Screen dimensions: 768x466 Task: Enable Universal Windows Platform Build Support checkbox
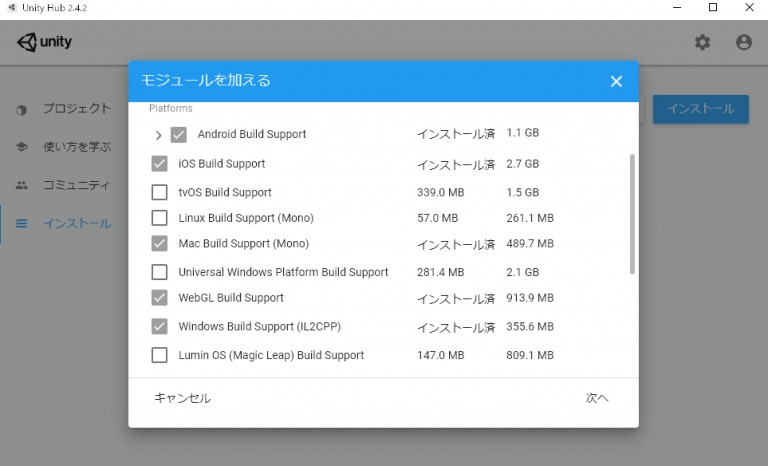pyautogui.click(x=159, y=272)
